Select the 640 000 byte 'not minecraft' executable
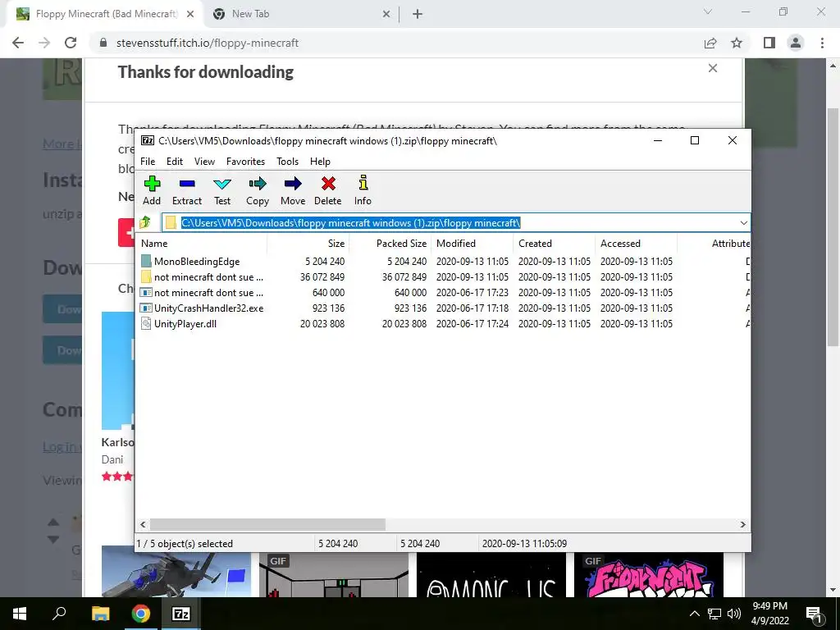Viewport: 840px width, 630px height. 203,293
